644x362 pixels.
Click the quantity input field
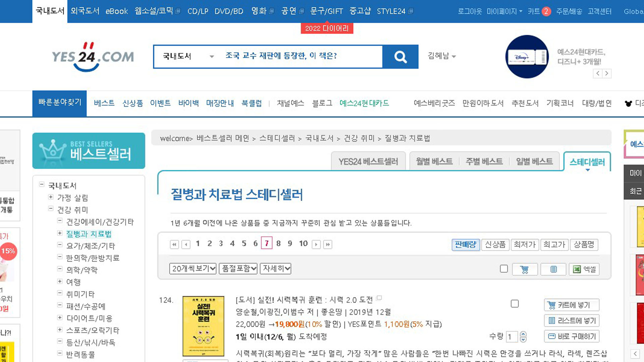pos(512,337)
